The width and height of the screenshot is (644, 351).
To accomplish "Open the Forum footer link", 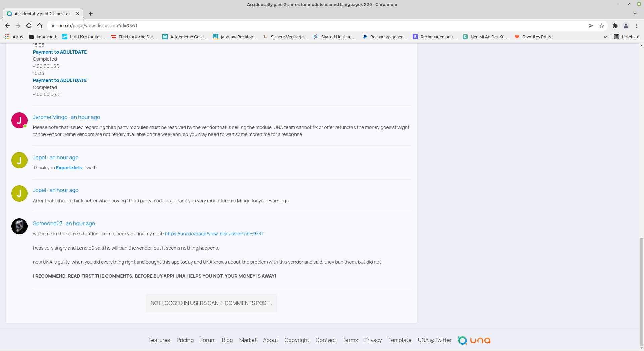I will point(208,340).
